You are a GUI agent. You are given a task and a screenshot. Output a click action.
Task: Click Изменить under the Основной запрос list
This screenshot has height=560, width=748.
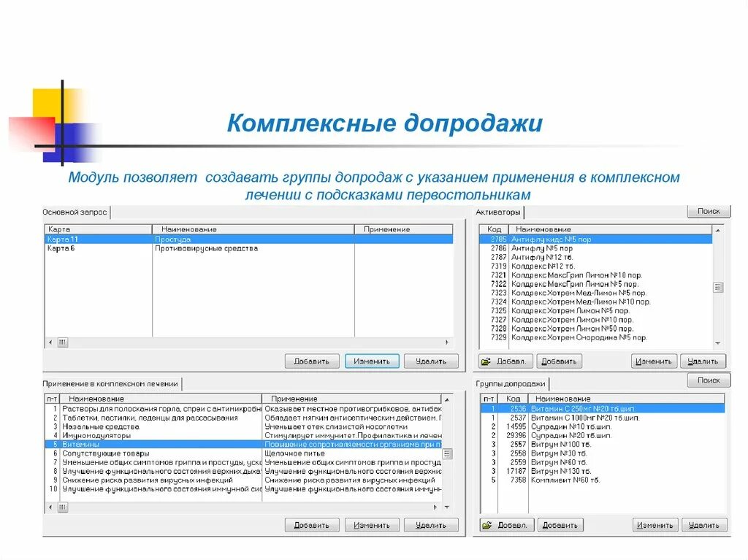pyautogui.click(x=372, y=361)
